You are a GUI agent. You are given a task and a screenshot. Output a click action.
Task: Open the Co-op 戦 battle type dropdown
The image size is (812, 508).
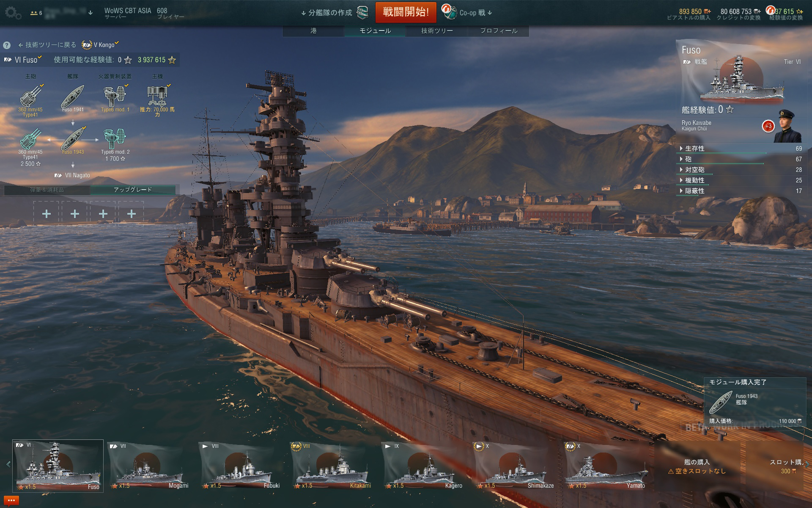pyautogui.click(x=467, y=13)
